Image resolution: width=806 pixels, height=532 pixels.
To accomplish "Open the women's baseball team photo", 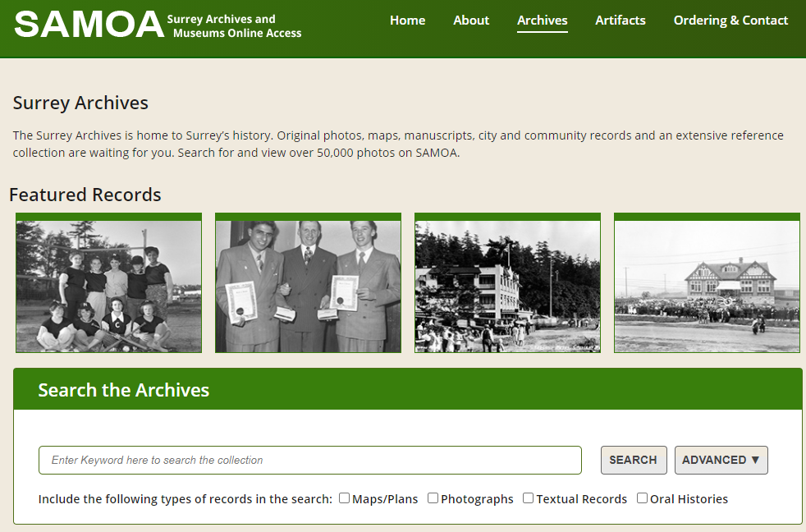I will [108, 285].
